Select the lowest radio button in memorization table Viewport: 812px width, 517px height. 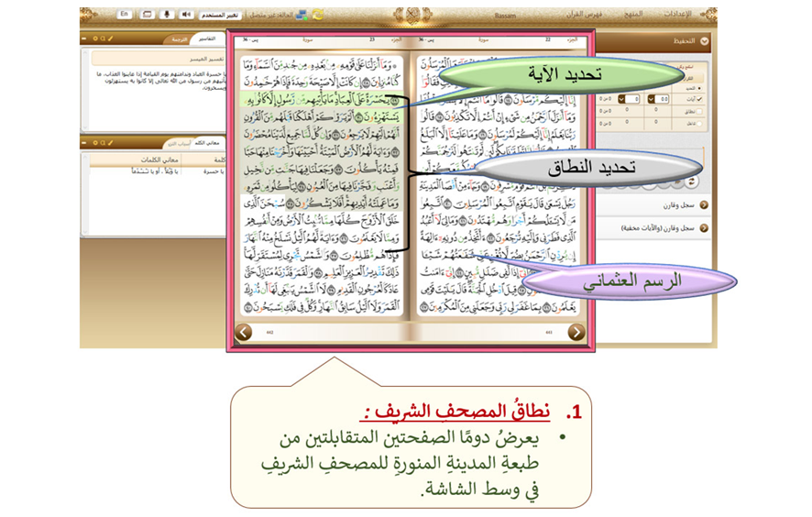pyautogui.click(x=700, y=124)
